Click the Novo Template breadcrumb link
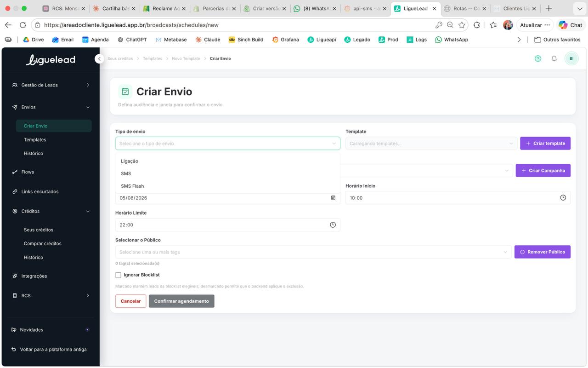Viewport: 588px width, 368px height. tap(186, 59)
